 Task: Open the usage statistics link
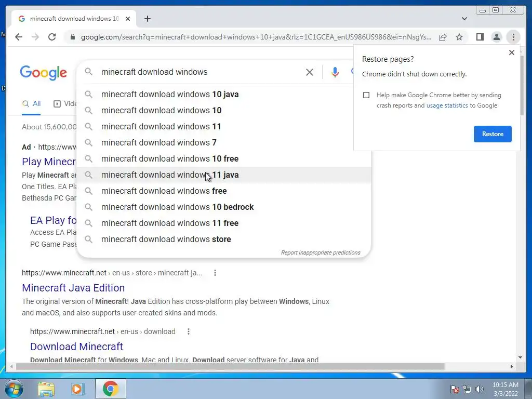coord(447,105)
